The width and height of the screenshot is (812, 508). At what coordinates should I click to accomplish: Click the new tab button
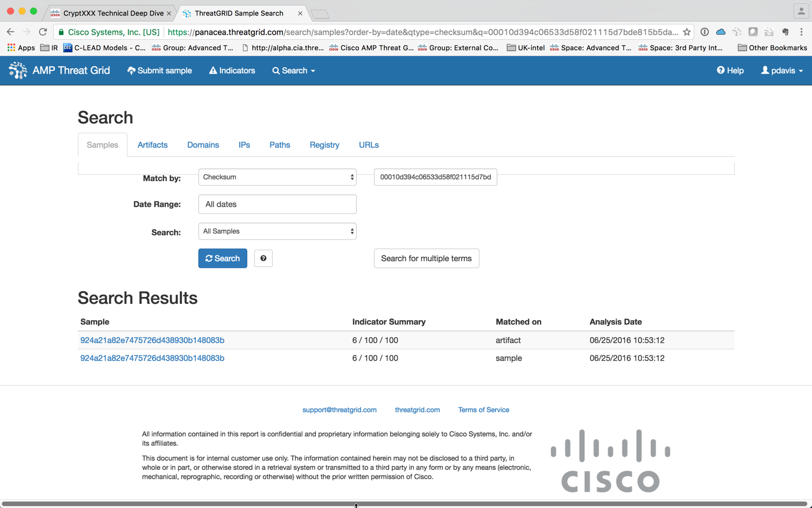[x=319, y=14]
